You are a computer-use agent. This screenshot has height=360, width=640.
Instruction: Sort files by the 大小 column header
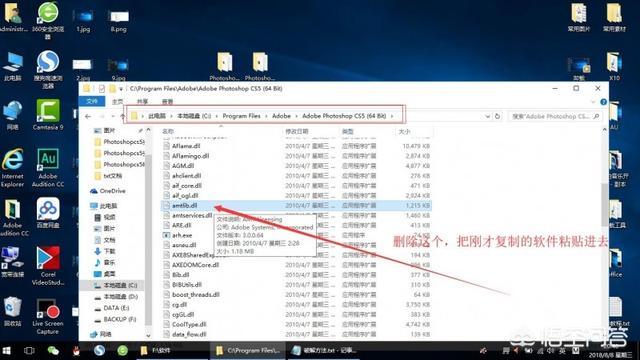point(413,131)
